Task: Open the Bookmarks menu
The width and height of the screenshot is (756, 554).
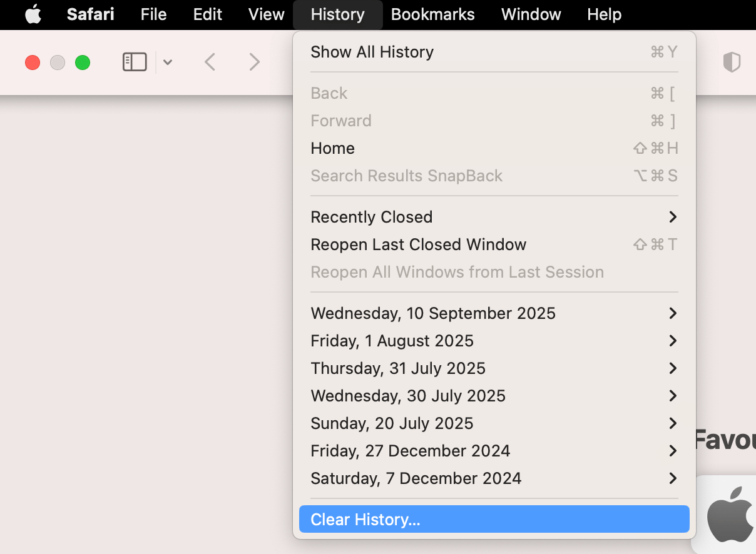Action: pyautogui.click(x=433, y=14)
